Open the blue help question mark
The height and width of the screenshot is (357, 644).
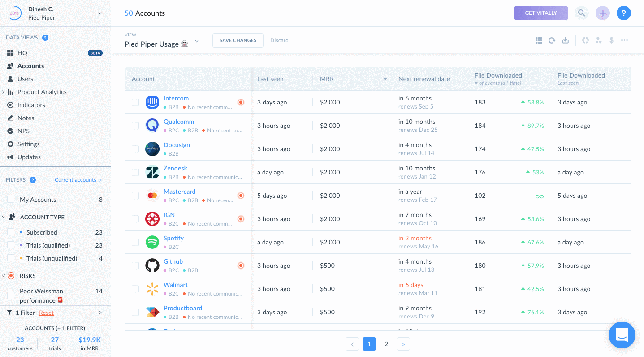pyautogui.click(x=624, y=13)
